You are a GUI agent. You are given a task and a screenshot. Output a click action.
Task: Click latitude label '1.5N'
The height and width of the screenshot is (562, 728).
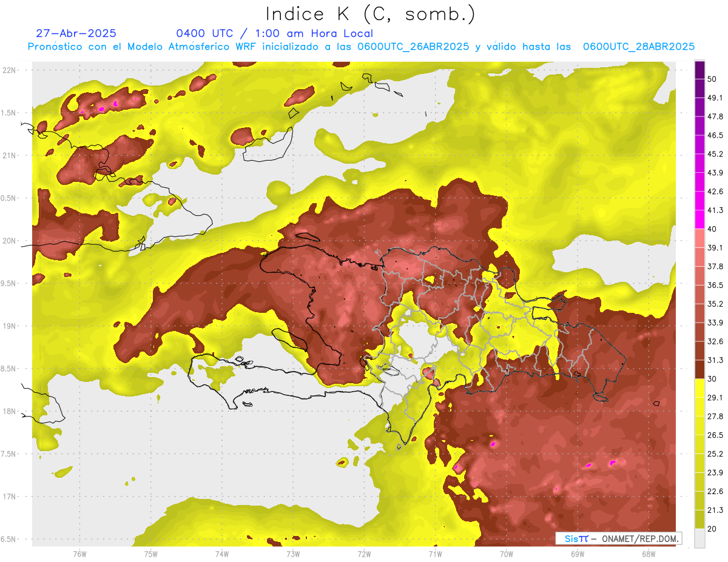(x=10, y=113)
